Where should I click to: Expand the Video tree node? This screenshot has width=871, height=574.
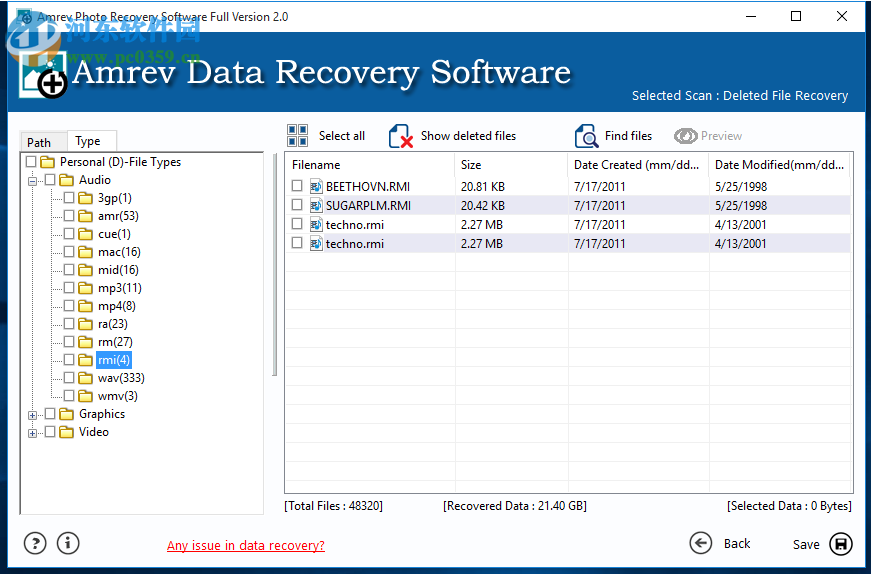33,433
